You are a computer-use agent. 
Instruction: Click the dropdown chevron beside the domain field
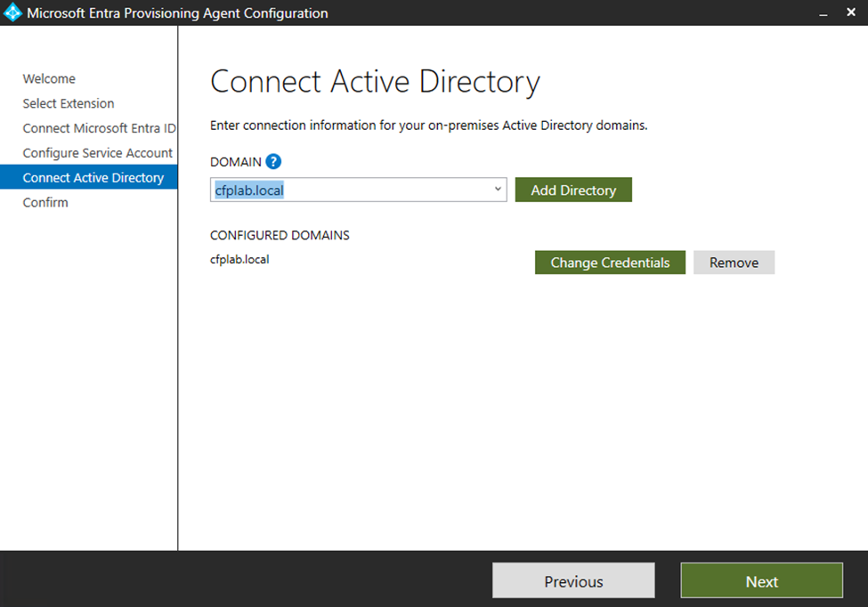(497, 190)
